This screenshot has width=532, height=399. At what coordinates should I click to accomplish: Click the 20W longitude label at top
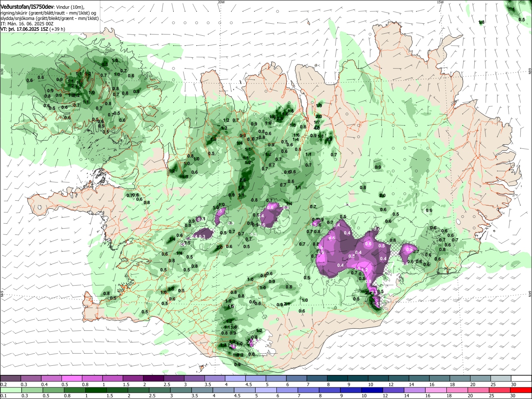221,2
